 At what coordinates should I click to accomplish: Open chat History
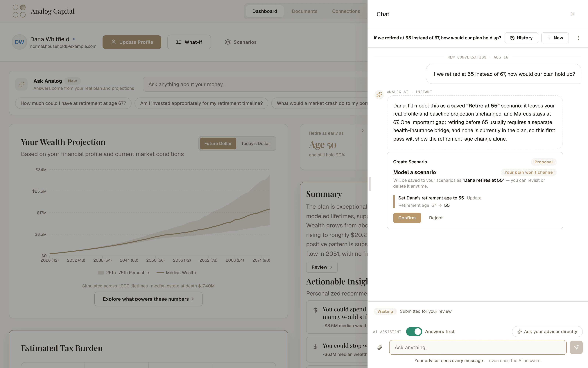coord(521,38)
